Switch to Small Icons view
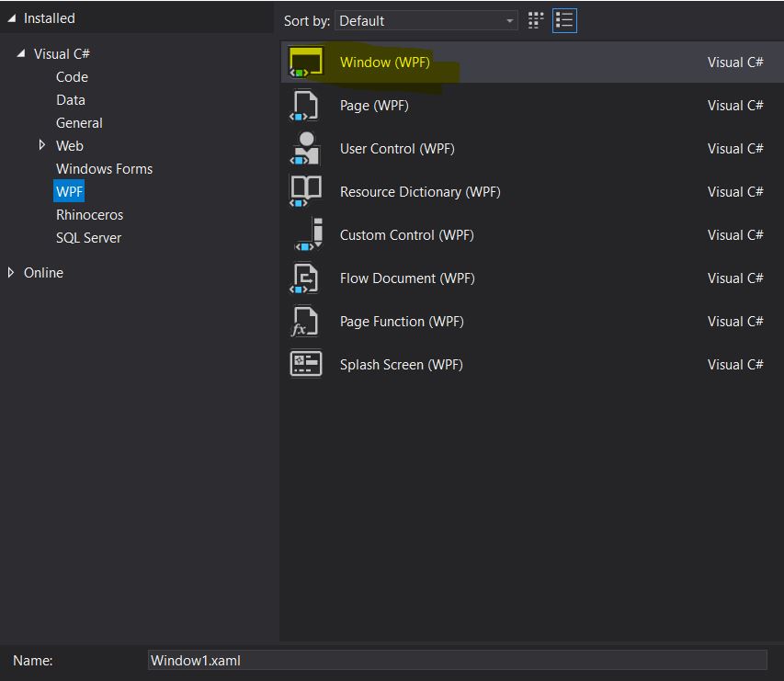The height and width of the screenshot is (681, 784). pos(535,20)
